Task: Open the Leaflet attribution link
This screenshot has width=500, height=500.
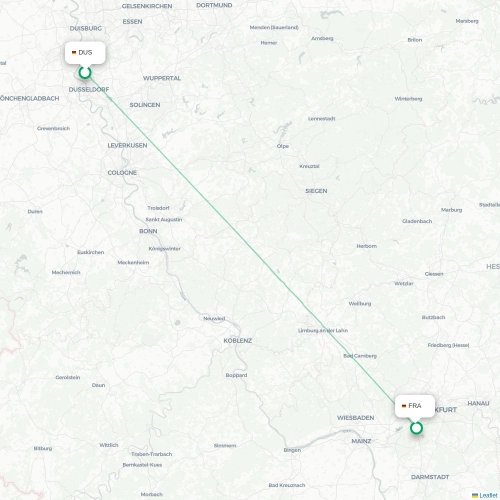Action: (x=488, y=496)
